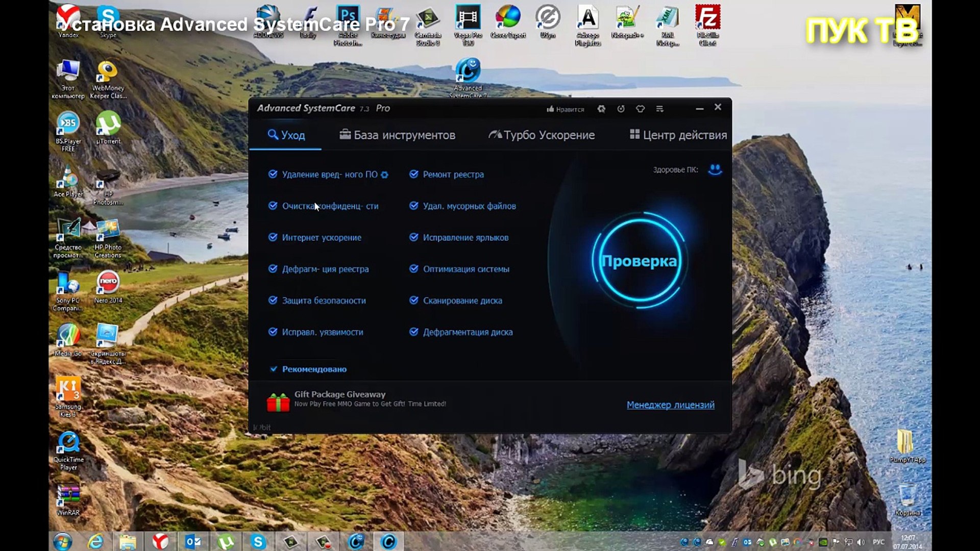Toggle Оптимизация системы checkbox

pyautogui.click(x=413, y=269)
